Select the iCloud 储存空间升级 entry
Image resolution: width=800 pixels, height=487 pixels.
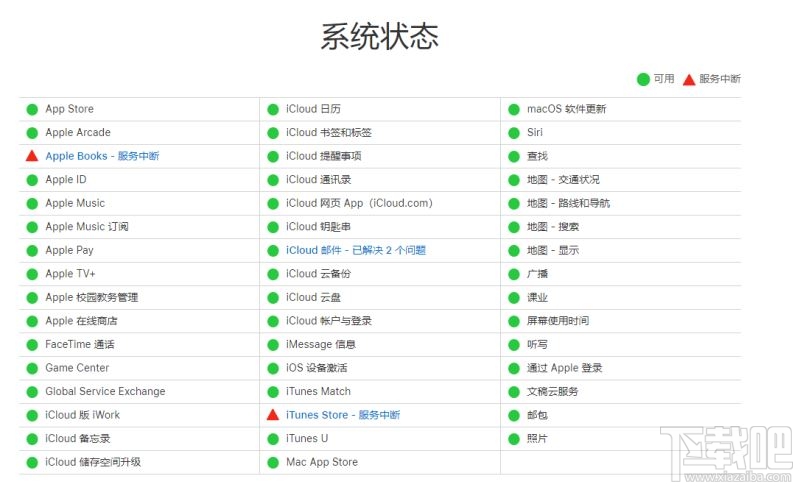(93, 462)
